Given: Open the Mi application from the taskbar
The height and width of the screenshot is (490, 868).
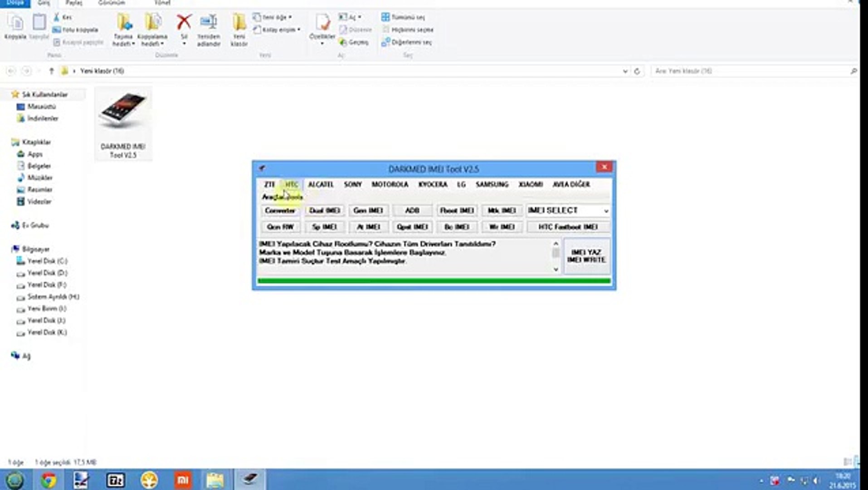Looking at the screenshot, I should 182,480.
